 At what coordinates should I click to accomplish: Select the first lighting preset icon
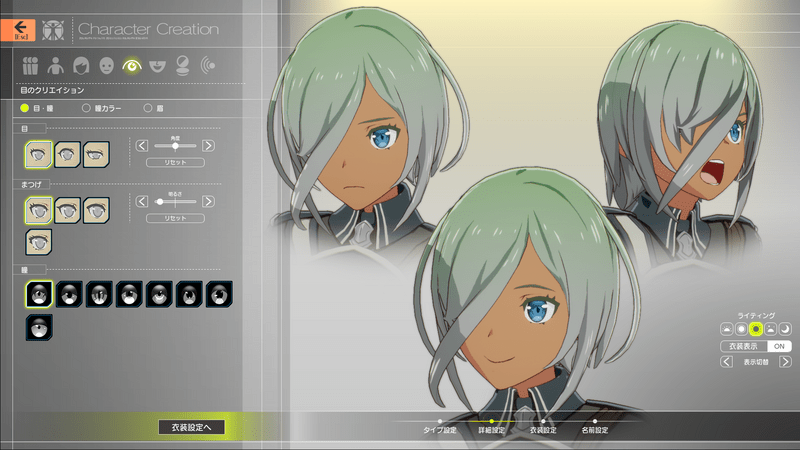727,328
